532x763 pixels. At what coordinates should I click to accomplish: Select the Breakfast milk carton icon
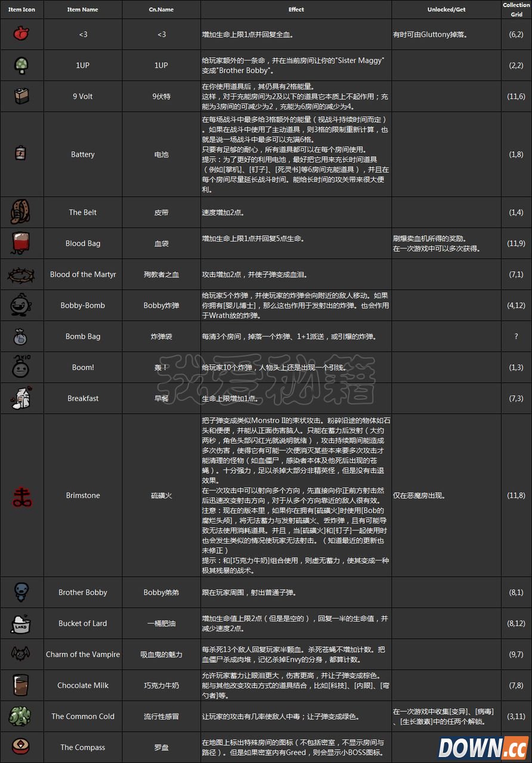click(21, 398)
